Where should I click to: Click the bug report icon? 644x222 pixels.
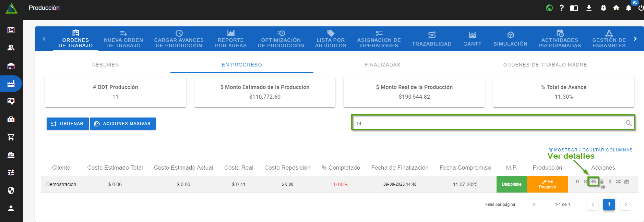pyautogui.click(x=604, y=8)
